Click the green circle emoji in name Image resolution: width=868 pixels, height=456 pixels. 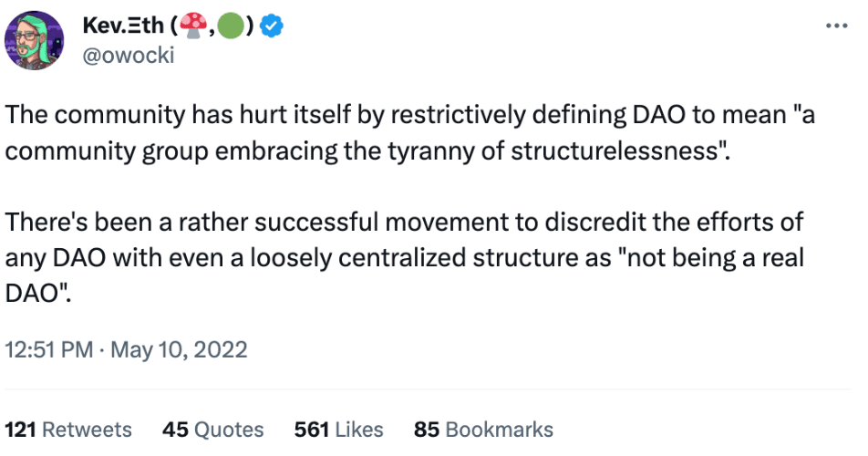coord(231,26)
